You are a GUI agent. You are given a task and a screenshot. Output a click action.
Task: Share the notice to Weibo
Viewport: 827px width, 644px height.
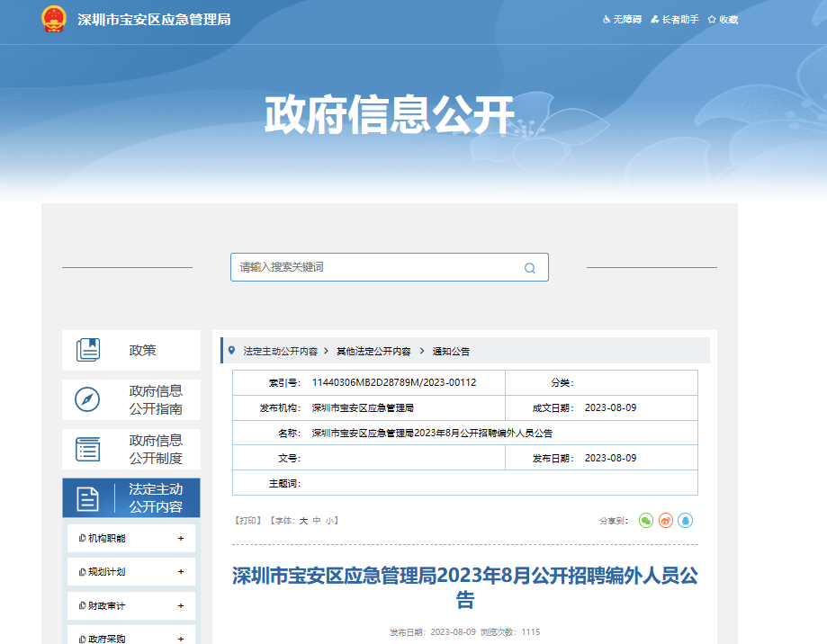click(x=665, y=521)
